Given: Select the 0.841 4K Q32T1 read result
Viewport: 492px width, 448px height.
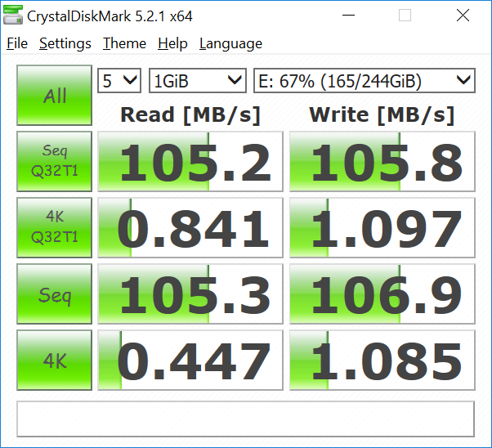Looking at the screenshot, I should click(x=190, y=228).
